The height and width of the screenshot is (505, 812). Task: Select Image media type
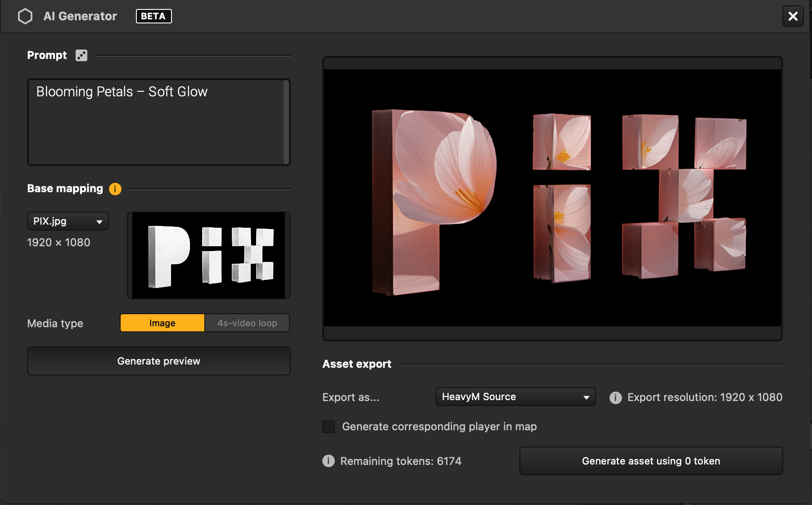[162, 323]
